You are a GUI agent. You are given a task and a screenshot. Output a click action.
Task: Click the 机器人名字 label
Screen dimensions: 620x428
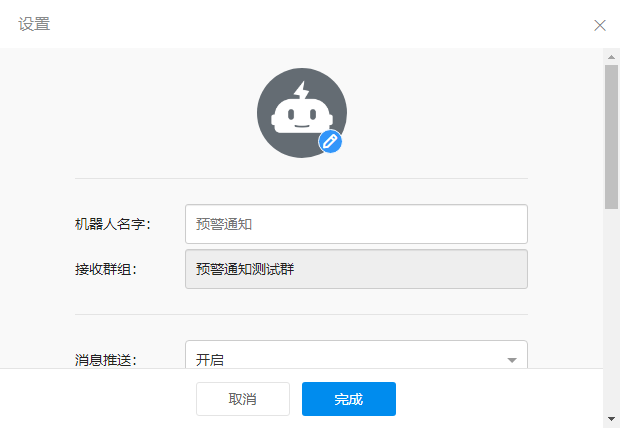click(112, 224)
